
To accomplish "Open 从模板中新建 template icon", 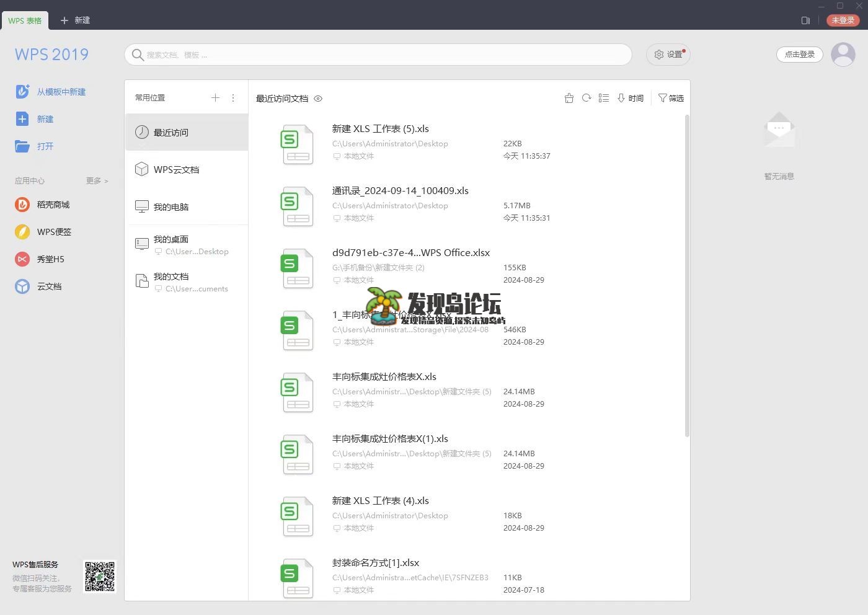I will (x=22, y=91).
